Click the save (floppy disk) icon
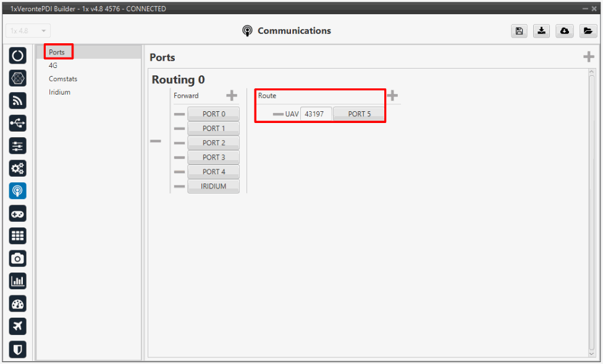This screenshot has height=364, width=603. click(519, 32)
